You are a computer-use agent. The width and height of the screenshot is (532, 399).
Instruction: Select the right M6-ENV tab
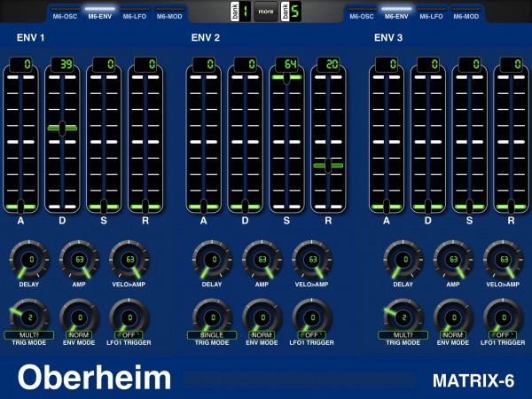coord(396,13)
